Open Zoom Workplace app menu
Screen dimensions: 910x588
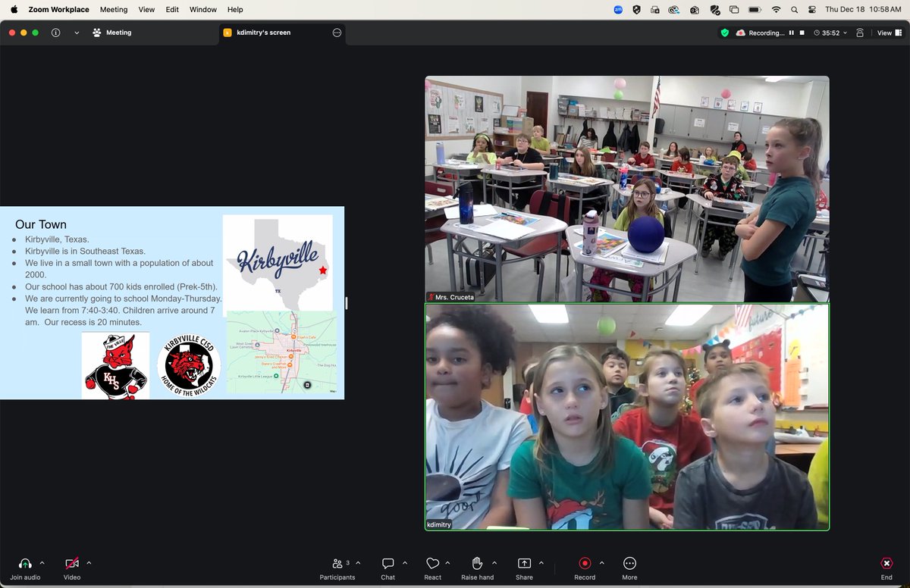coord(58,9)
